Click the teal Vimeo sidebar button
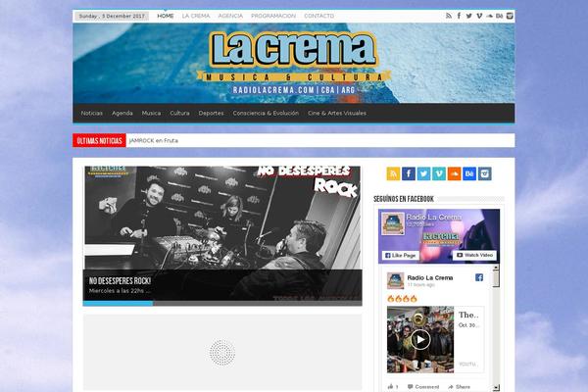 [439, 173]
